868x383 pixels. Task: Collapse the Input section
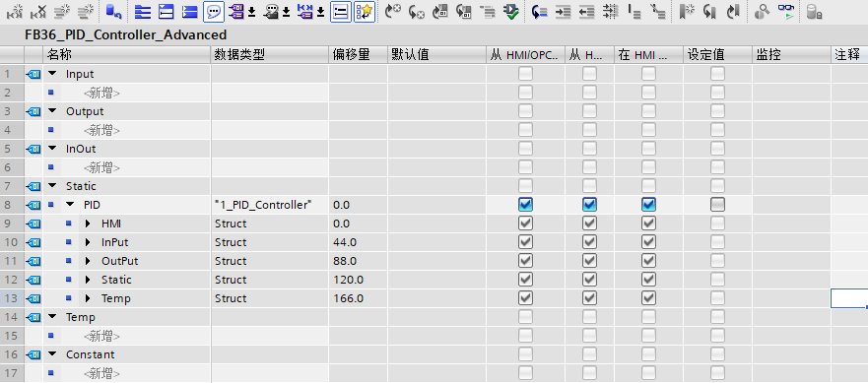[52, 74]
